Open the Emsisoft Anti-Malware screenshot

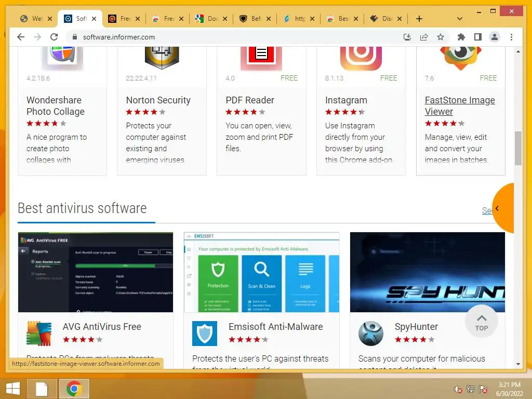[x=261, y=272]
